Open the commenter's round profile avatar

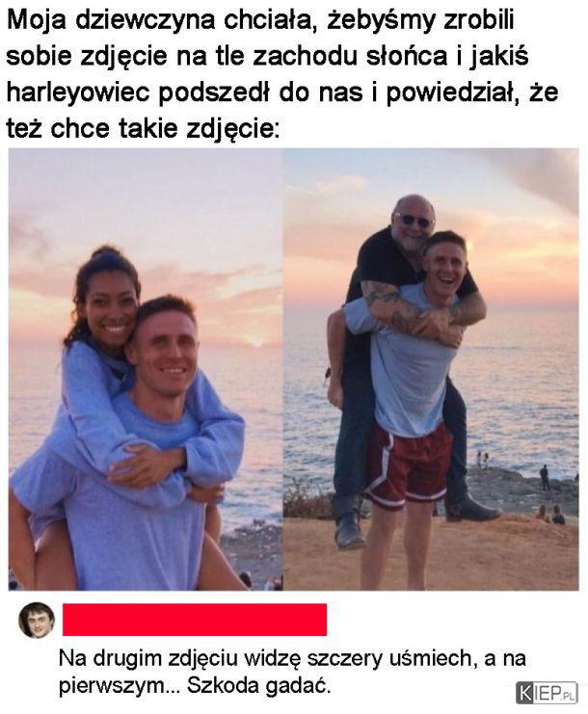(x=37, y=620)
